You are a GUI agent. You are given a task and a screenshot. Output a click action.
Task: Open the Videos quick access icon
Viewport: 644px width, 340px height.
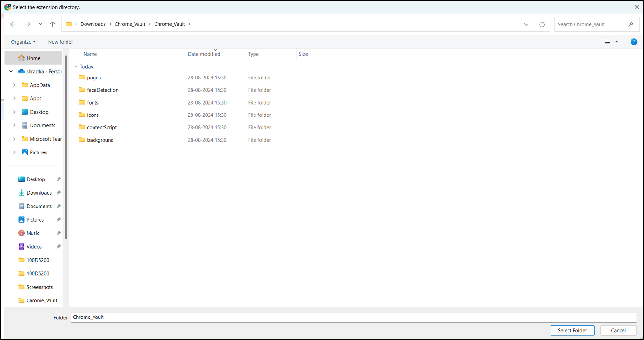(x=21, y=247)
